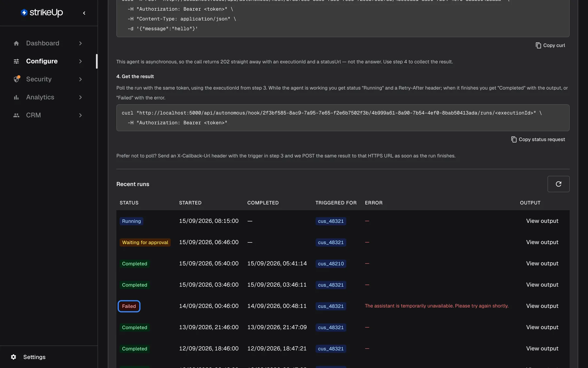The height and width of the screenshot is (368, 588).
Task: Click the STARTED column header
Action: [190, 203]
